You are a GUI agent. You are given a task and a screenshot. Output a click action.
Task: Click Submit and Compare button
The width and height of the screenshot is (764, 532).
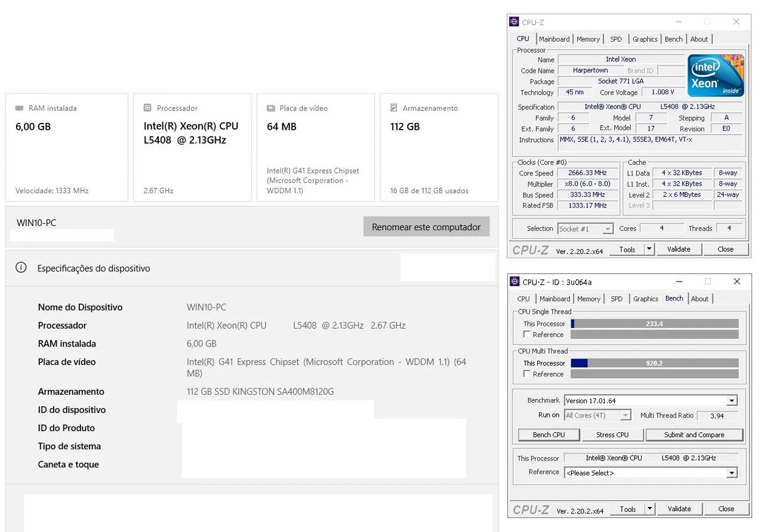(x=694, y=435)
